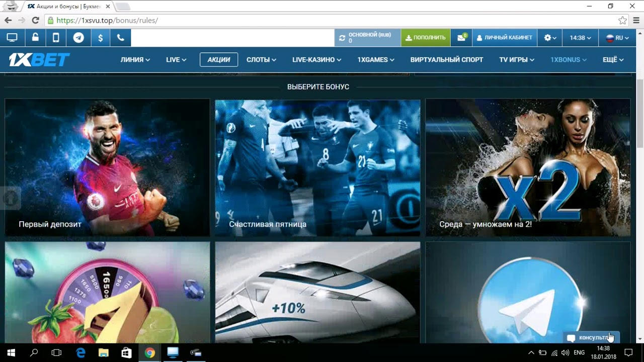The width and height of the screenshot is (644, 362).
Task: Refresh the account balance icon
Action: tap(342, 38)
